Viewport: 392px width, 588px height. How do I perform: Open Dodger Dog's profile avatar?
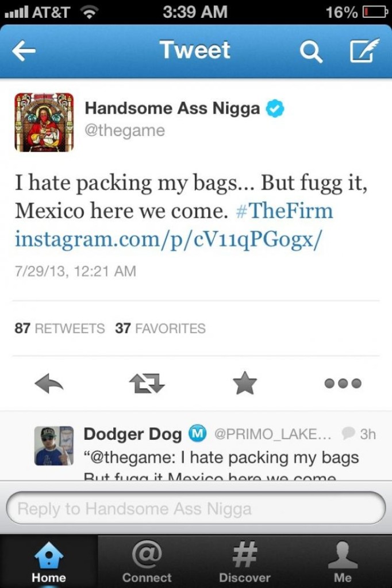pyautogui.click(x=54, y=446)
